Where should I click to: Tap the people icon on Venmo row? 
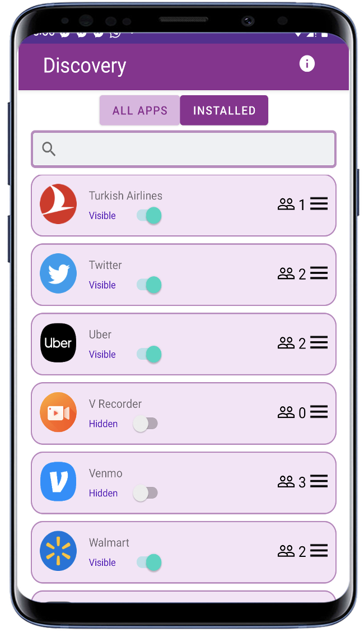click(286, 481)
